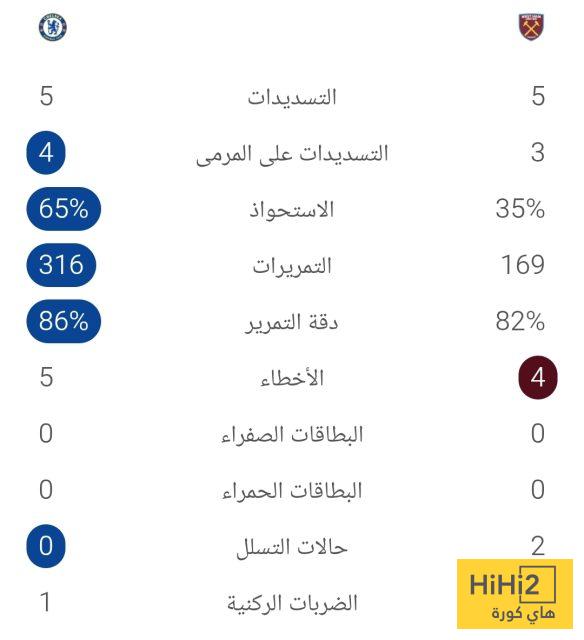The image size is (584, 640).
Task: Click Chelsea's shots on target badge showing 4
Action: pyautogui.click(x=46, y=153)
